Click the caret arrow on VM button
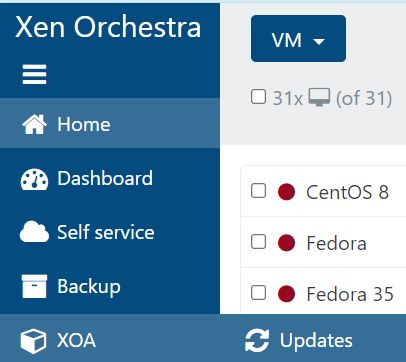This screenshot has height=362, width=406. pos(319,41)
